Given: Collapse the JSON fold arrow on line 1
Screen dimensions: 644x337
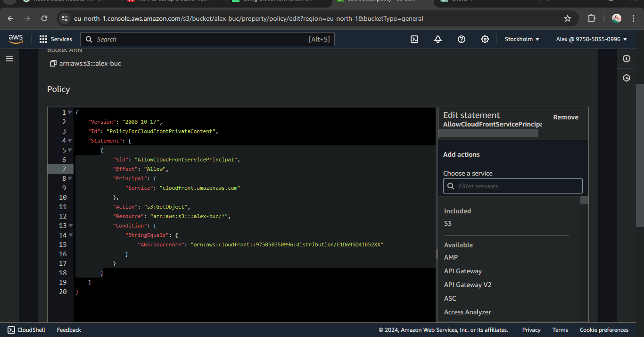Looking at the screenshot, I should (x=70, y=112).
